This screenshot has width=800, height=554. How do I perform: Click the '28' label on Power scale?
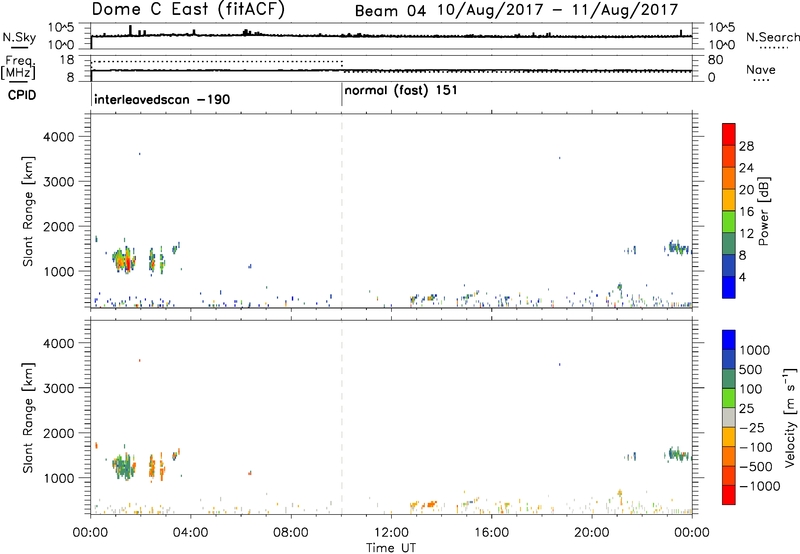click(x=746, y=146)
